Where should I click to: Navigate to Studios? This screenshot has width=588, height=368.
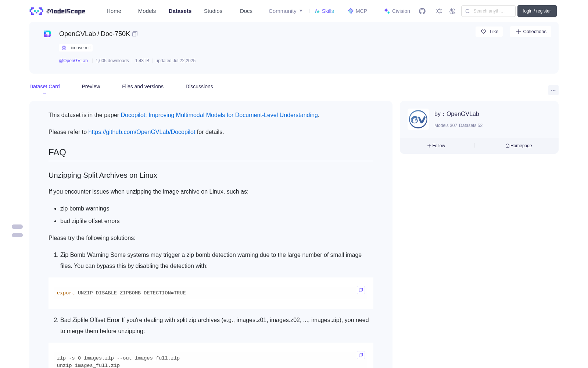coord(213,11)
